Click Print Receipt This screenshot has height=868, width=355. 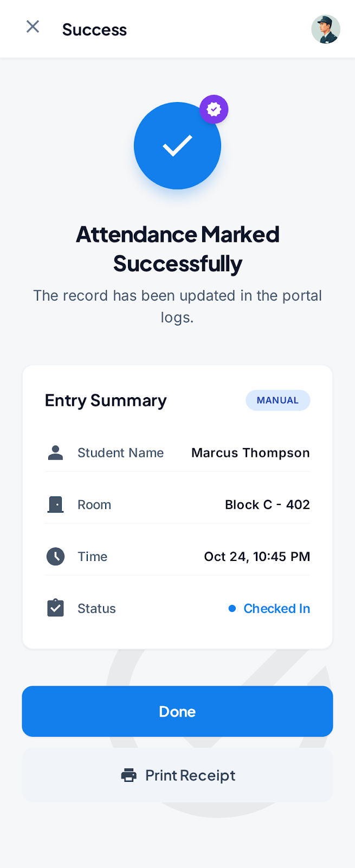(177, 775)
